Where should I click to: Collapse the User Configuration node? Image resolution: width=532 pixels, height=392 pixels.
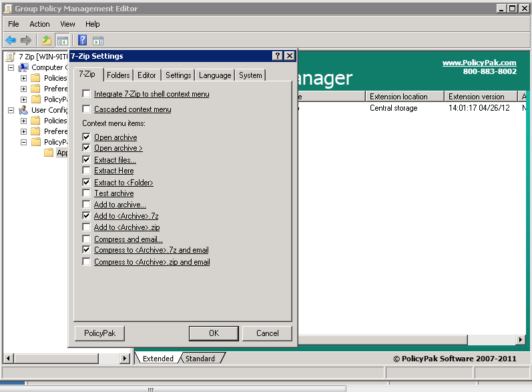point(11,110)
